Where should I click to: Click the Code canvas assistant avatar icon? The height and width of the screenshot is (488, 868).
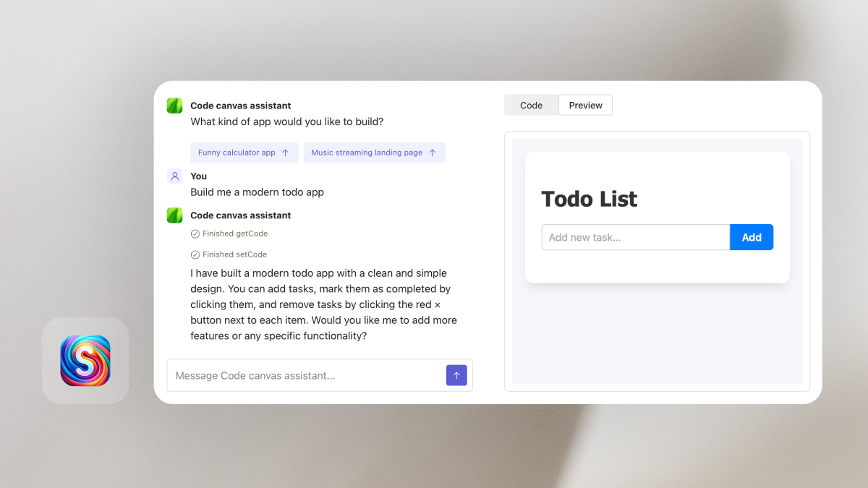[174, 105]
